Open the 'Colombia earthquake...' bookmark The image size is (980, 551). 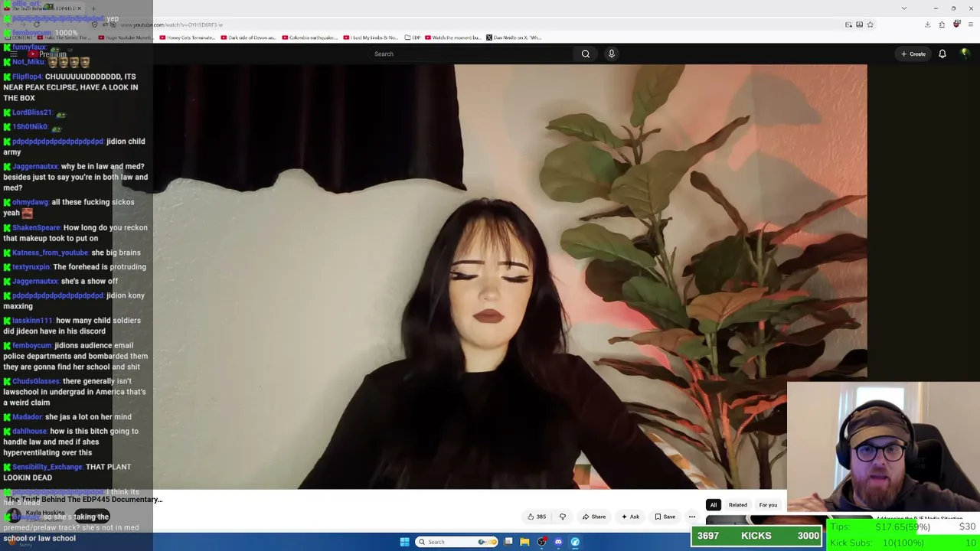pos(310,37)
